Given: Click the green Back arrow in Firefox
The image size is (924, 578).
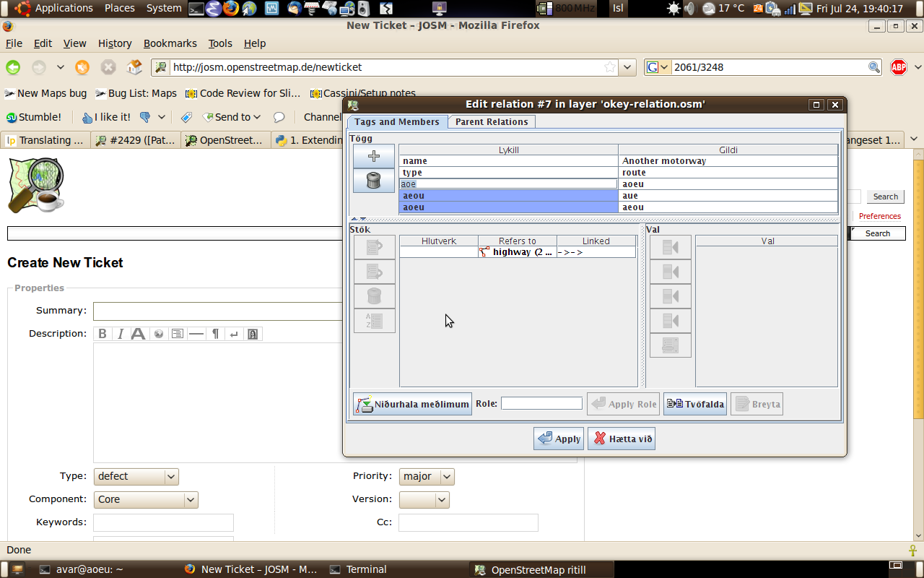Looking at the screenshot, I should [x=13, y=67].
